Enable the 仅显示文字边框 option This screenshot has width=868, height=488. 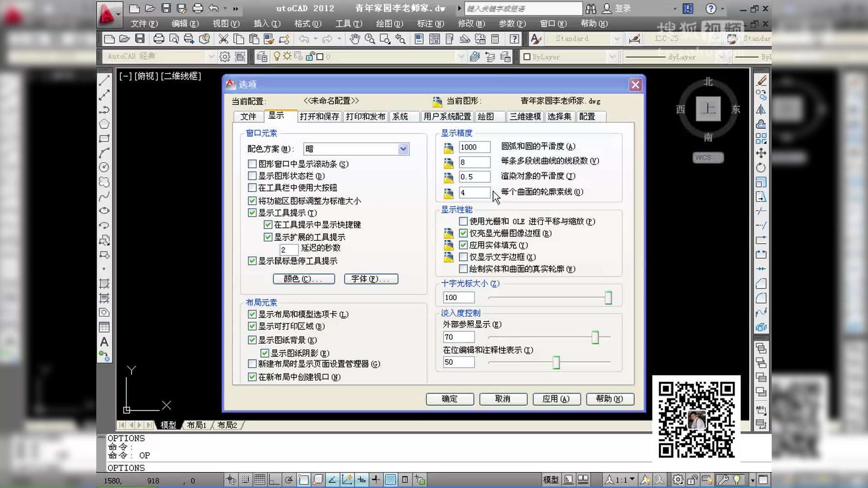tap(463, 257)
